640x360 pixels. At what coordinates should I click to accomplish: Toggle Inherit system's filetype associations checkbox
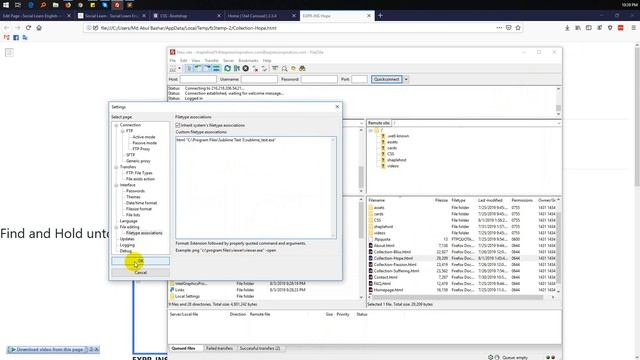[x=178, y=125]
